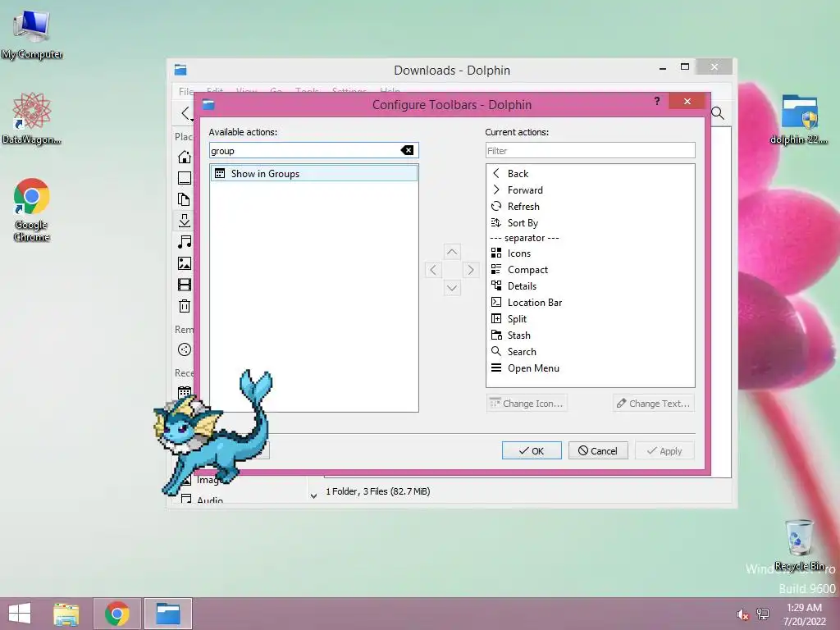
Task: Move action down with down arrow
Action: coord(452,288)
